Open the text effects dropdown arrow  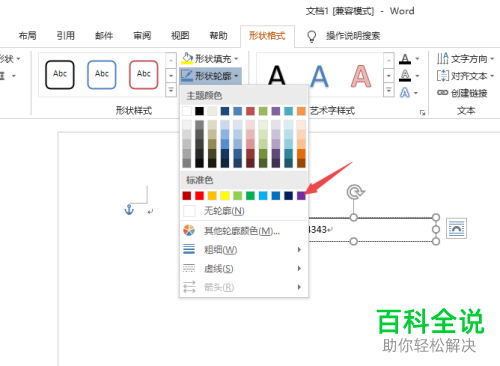click(416, 93)
